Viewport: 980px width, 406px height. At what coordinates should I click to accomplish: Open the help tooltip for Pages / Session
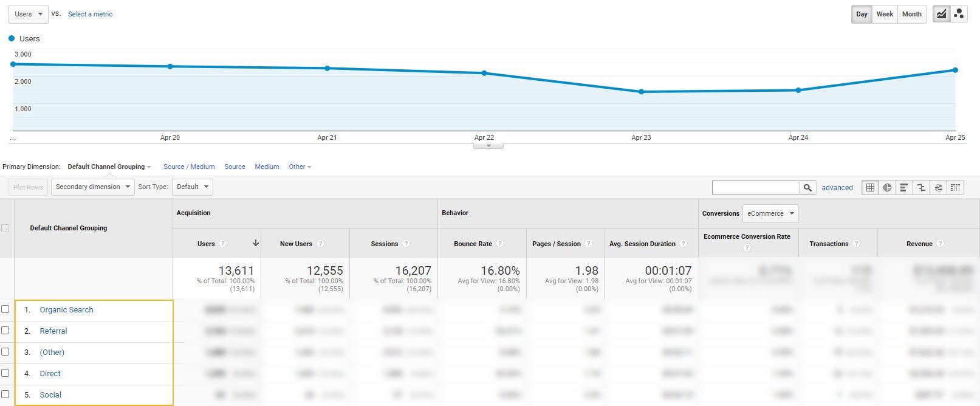point(588,244)
